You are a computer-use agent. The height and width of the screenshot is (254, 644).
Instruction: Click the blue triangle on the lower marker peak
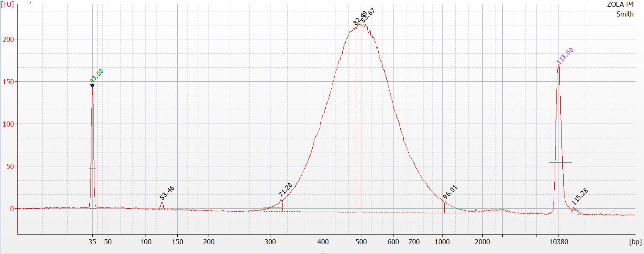(92, 86)
